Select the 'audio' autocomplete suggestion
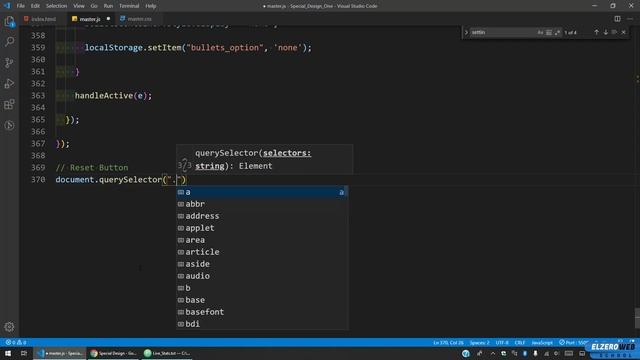 (x=262, y=276)
